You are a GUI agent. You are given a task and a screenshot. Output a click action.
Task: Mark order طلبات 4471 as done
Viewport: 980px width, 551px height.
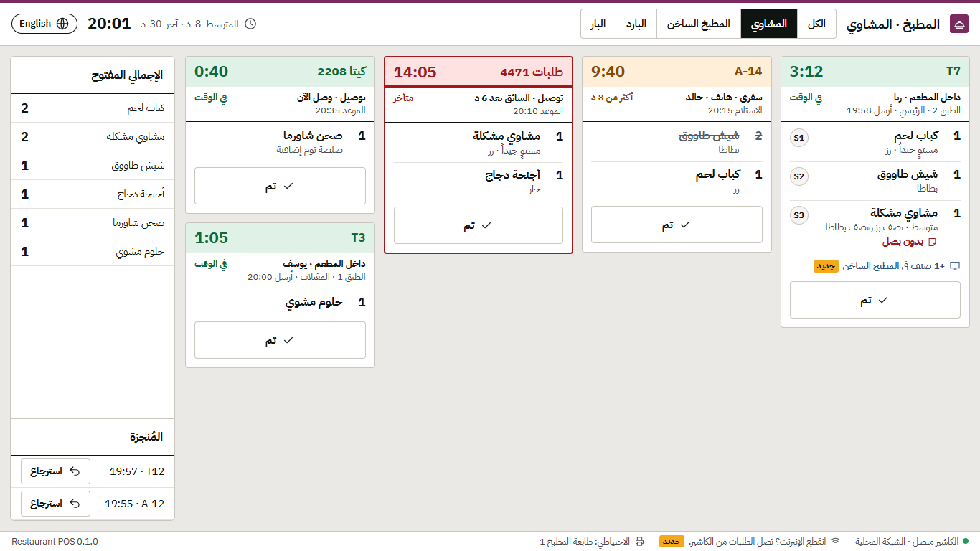click(479, 225)
